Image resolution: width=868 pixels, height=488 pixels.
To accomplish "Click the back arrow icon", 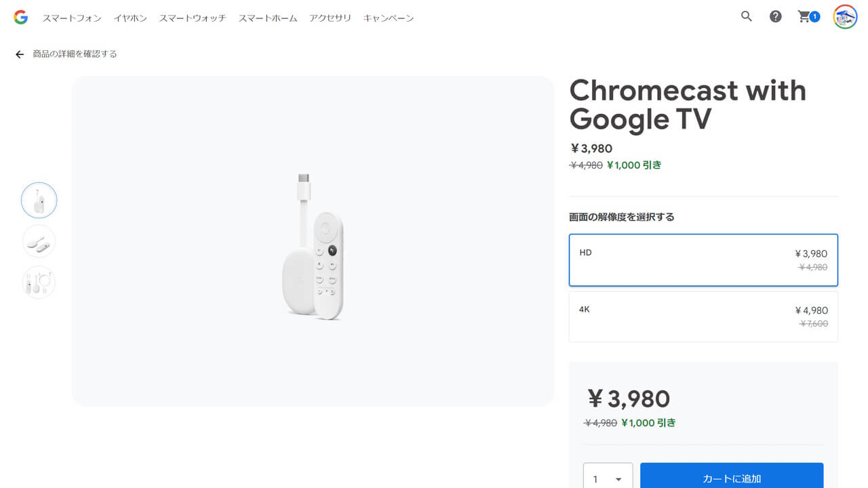I will tap(19, 54).
